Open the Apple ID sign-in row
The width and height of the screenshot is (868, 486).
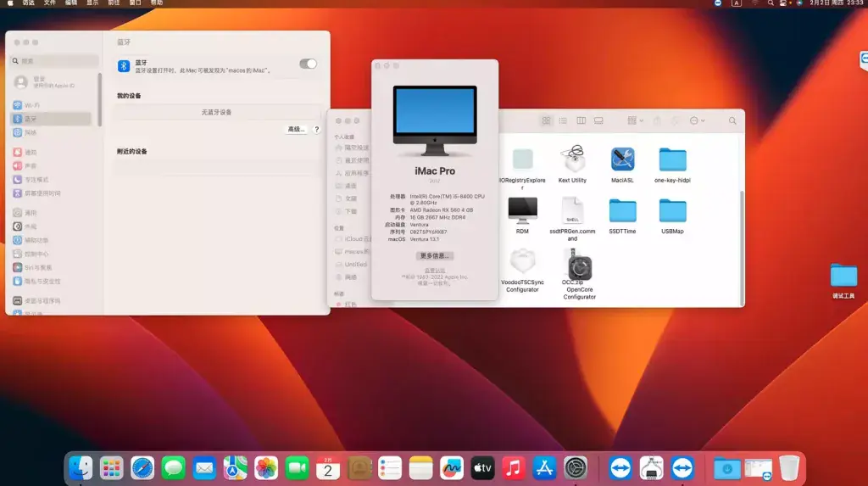(53, 82)
